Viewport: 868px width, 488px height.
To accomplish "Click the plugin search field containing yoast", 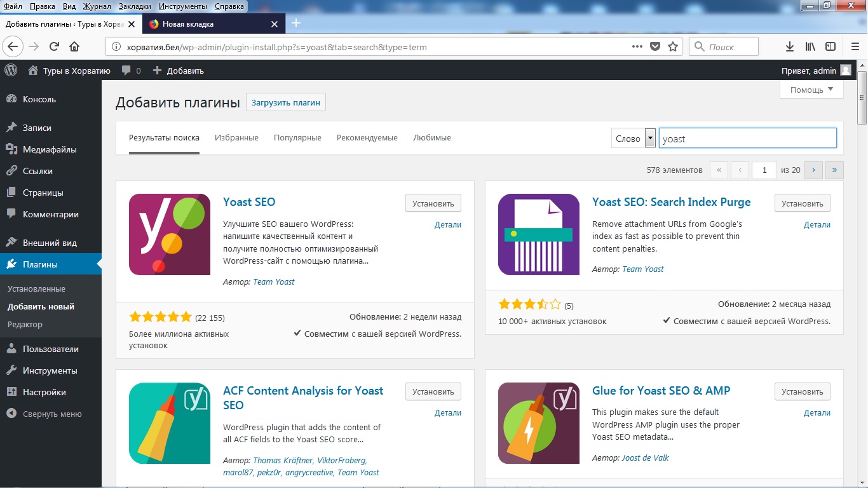I will pyautogui.click(x=747, y=139).
